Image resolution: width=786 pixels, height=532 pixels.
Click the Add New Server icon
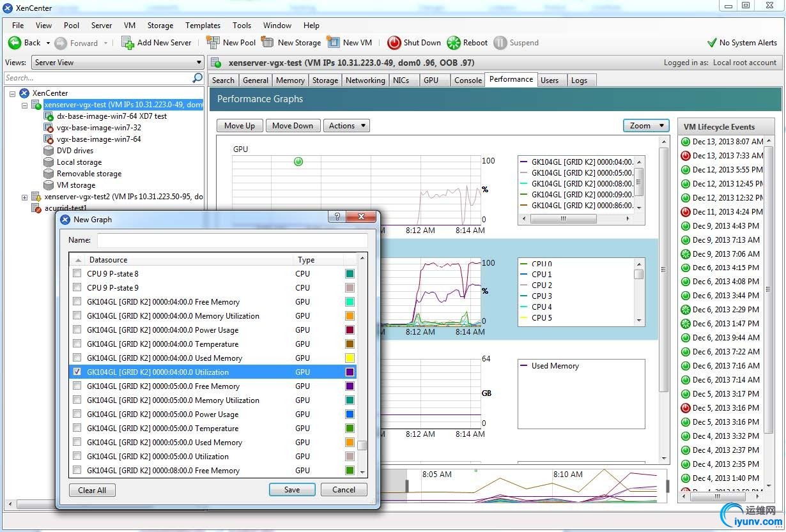click(x=128, y=43)
